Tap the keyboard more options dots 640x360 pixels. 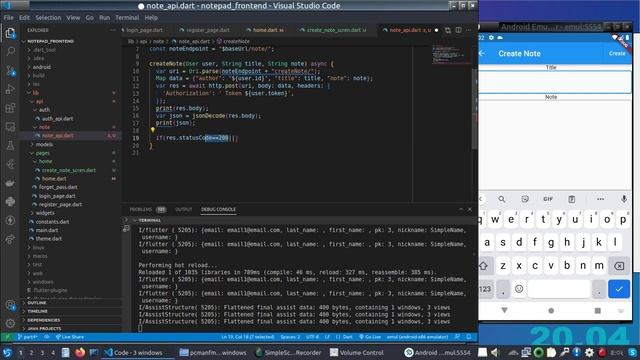click(600, 199)
